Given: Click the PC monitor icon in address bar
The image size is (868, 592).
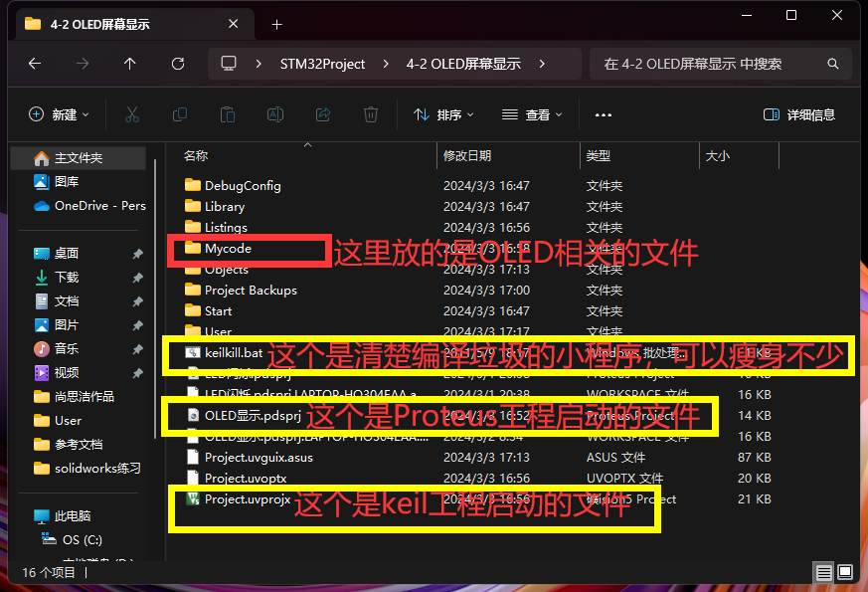Looking at the screenshot, I should (x=229, y=64).
